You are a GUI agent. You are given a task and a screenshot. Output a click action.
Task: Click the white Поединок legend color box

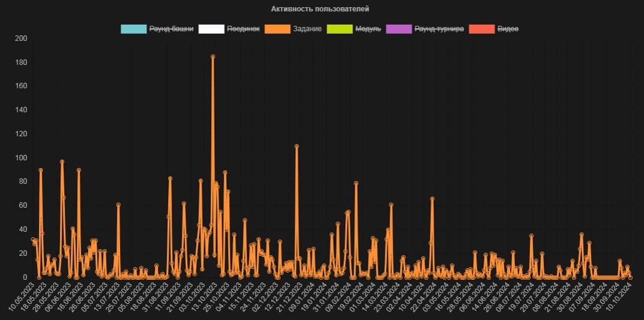click(x=211, y=29)
